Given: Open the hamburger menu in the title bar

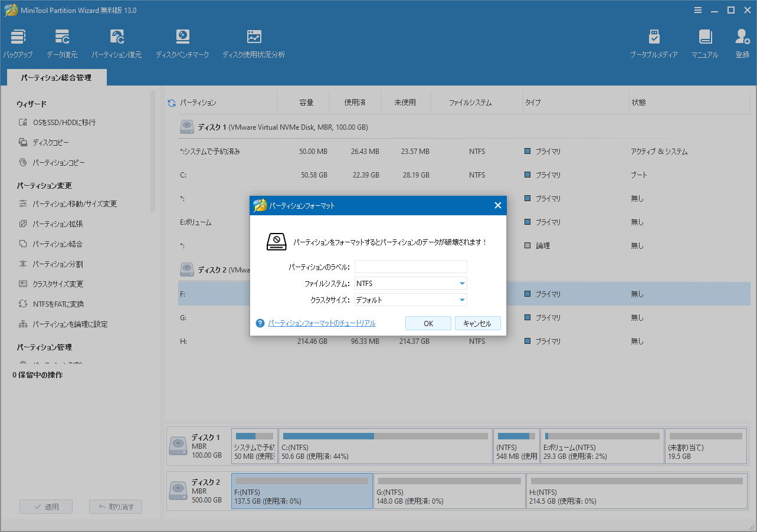Looking at the screenshot, I should 698,10.
